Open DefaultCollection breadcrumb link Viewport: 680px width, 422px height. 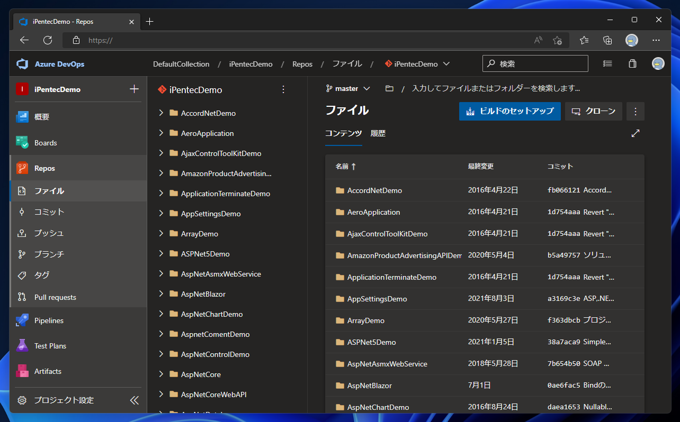(x=181, y=64)
